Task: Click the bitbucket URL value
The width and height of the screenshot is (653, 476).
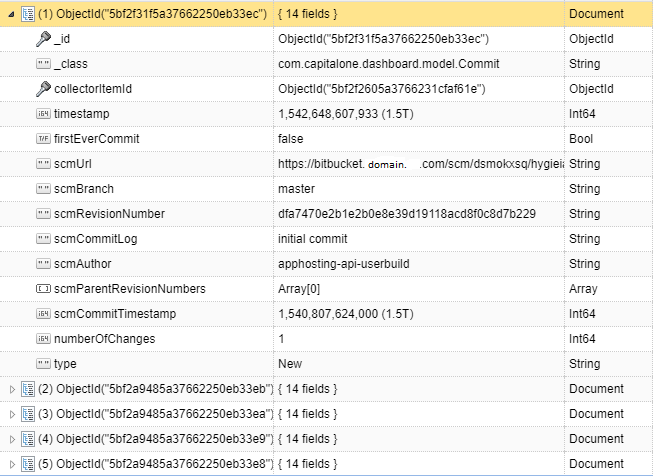Action: [x=421, y=164]
